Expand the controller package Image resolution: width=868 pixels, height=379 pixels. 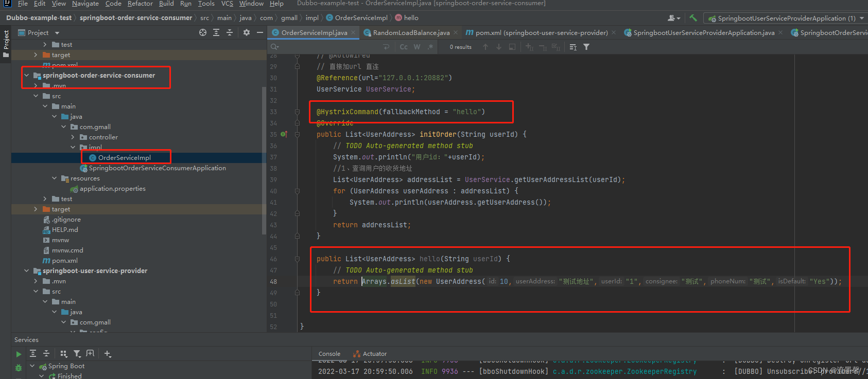(x=73, y=137)
